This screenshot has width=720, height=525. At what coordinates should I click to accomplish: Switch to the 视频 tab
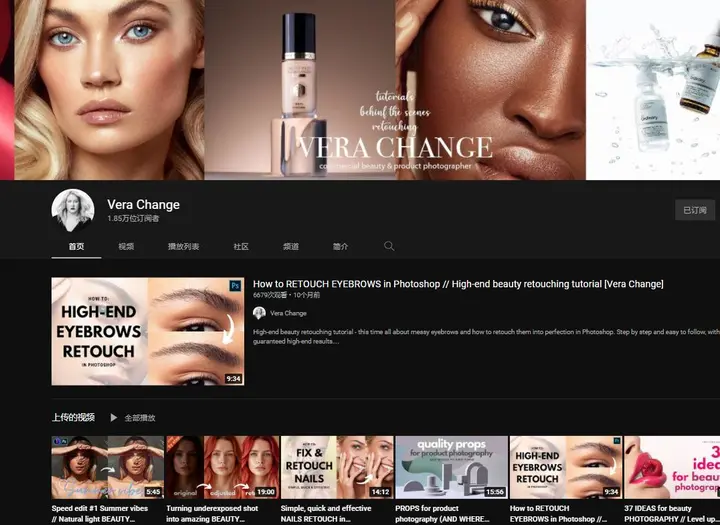click(126, 247)
